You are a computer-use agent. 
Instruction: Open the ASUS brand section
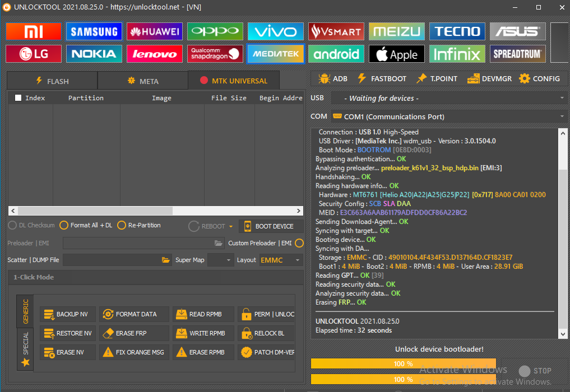[518, 31]
